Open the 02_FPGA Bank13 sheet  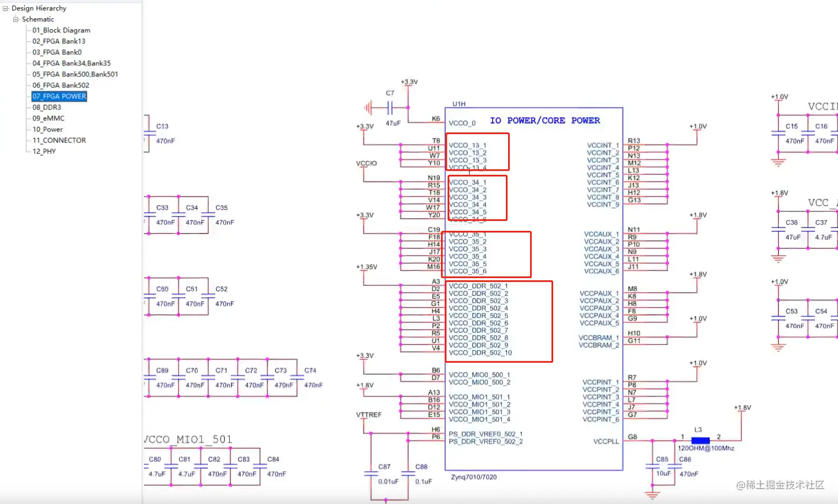tap(59, 41)
